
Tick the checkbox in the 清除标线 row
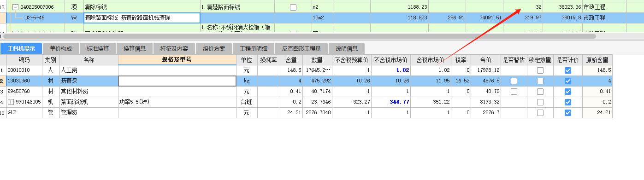tap(293, 7)
